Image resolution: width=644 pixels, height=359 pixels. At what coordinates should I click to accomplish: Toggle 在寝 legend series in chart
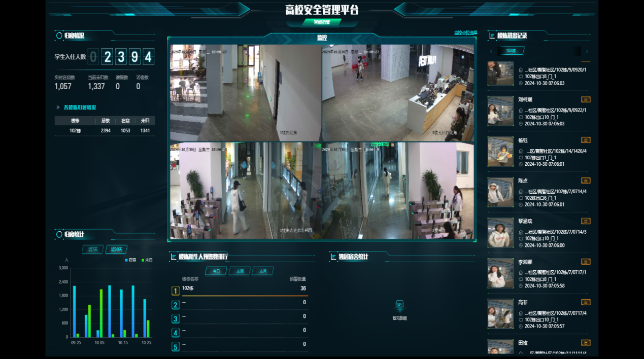131,260
